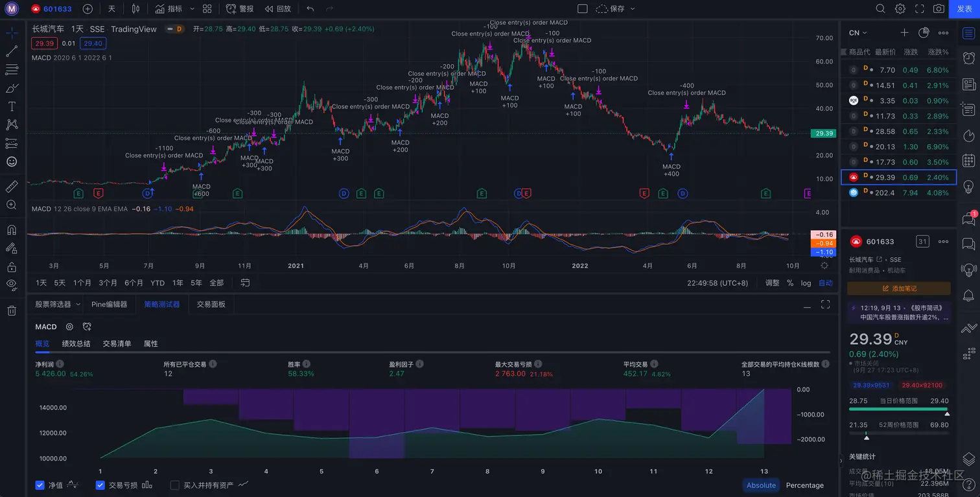
Task: Toggle the log scale
Action: (806, 283)
